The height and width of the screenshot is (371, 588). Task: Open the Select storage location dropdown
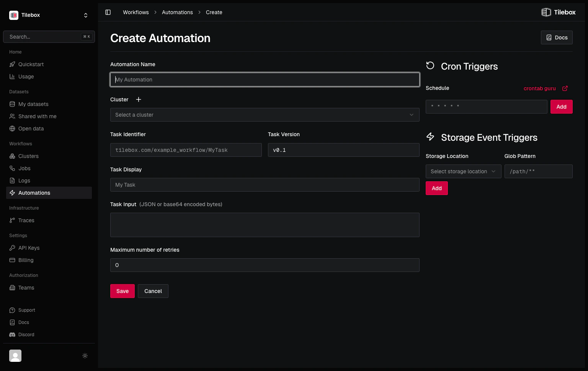(x=463, y=171)
